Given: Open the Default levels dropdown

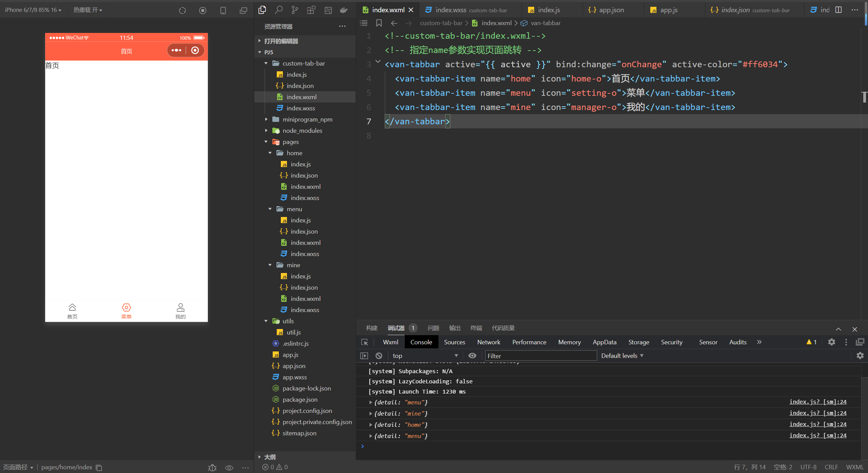Looking at the screenshot, I should [x=622, y=356].
